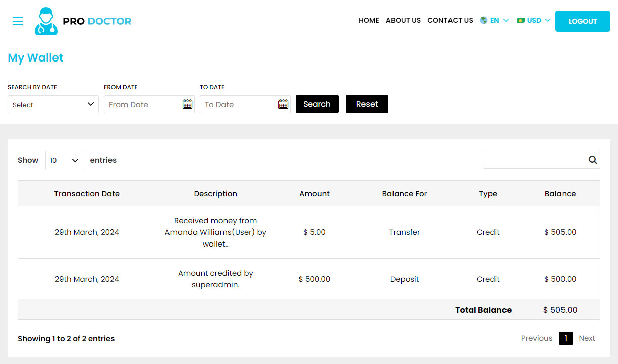Open the hamburger sidebar menu
Image resolution: width=618 pixels, height=364 pixels.
point(18,21)
